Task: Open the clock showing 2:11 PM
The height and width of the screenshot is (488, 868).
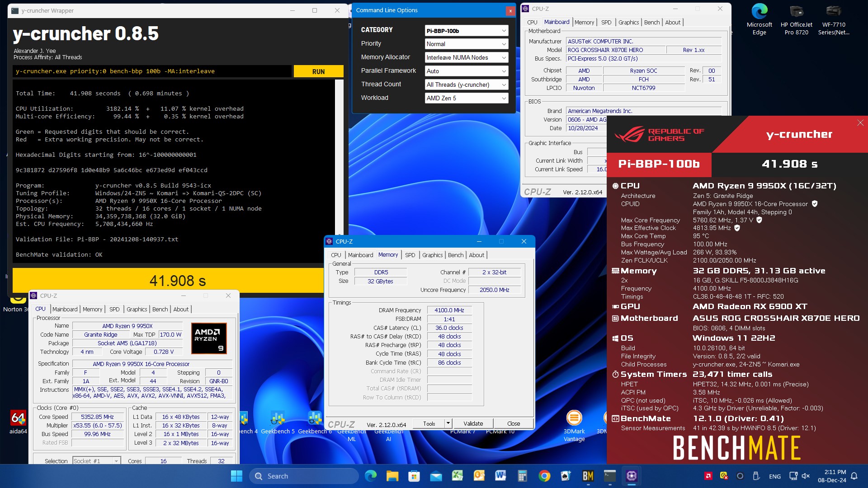Action: pyautogui.click(x=832, y=476)
